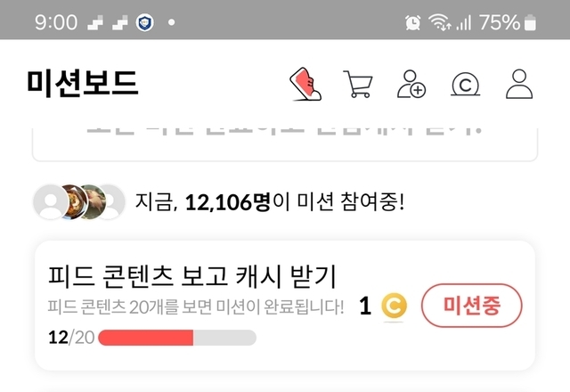Tap the gold coin reward icon

pyautogui.click(x=394, y=306)
